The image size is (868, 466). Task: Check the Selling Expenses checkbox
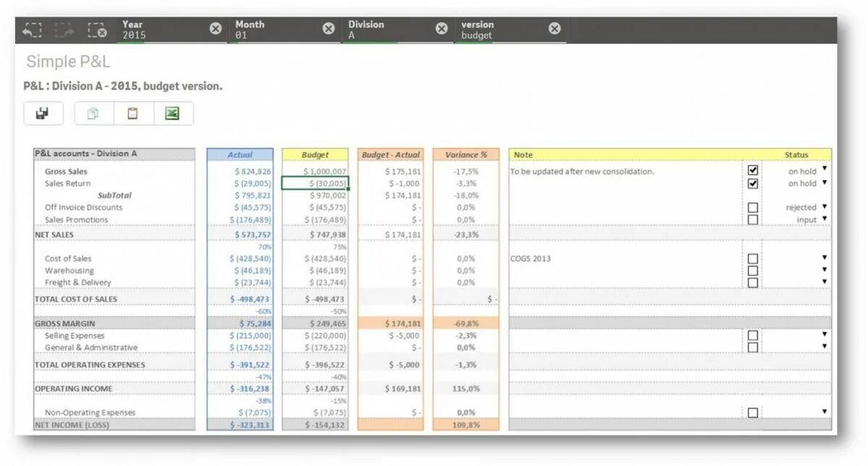pyautogui.click(x=753, y=336)
